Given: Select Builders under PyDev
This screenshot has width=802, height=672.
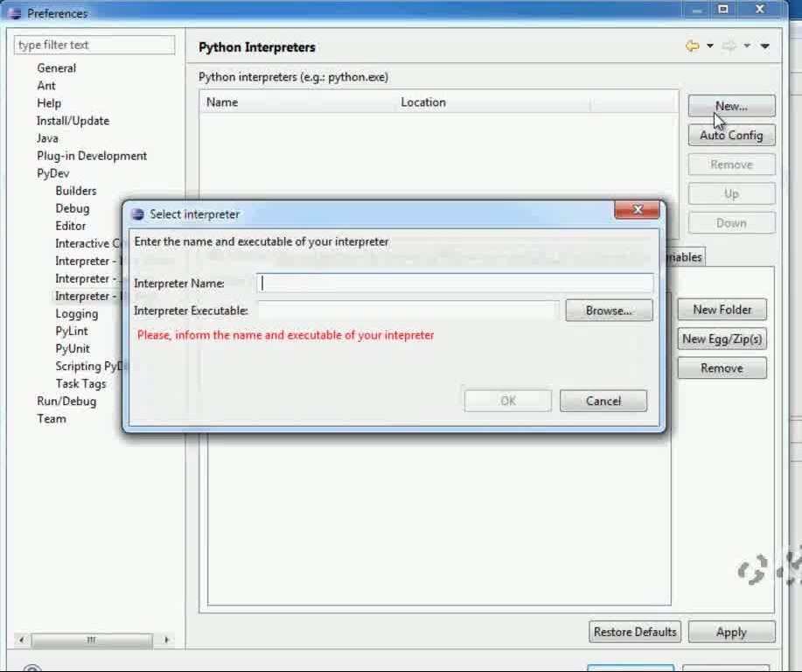Looking at the screenshot, I should [76, 191].
